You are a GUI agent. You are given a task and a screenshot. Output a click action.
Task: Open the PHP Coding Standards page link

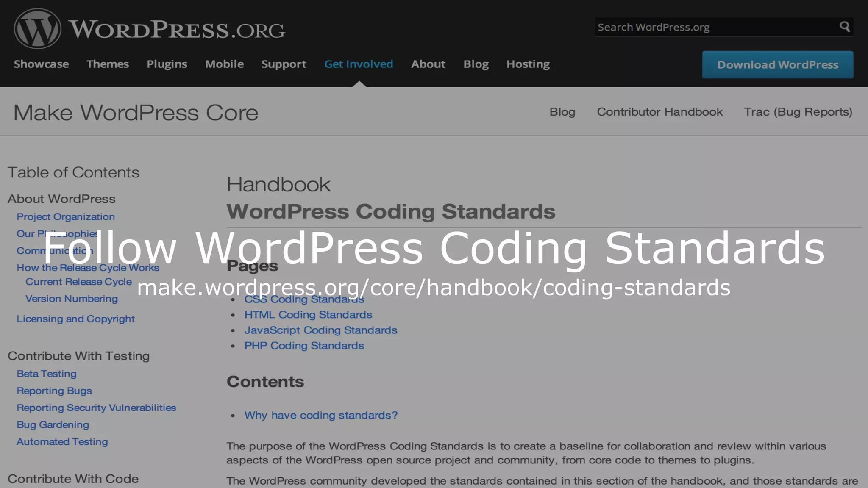(304, 346)
